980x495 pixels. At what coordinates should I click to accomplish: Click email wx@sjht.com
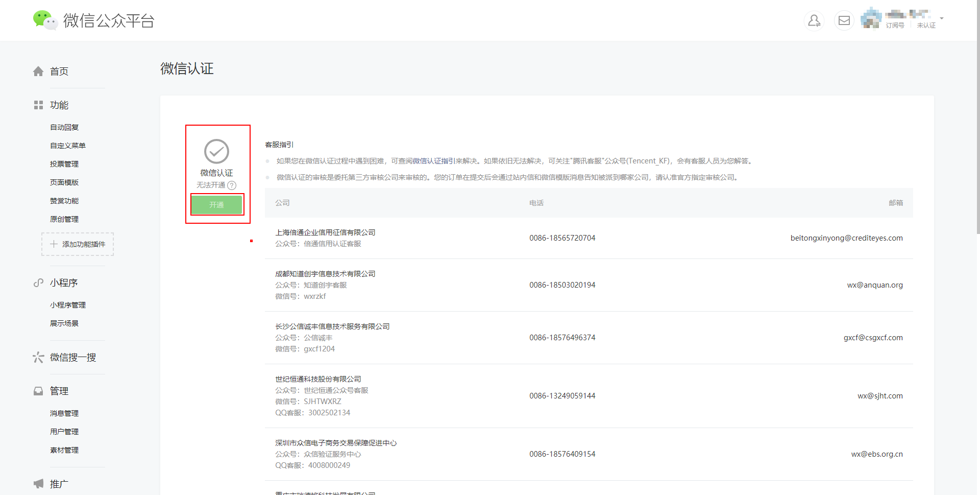coord(880,396)
